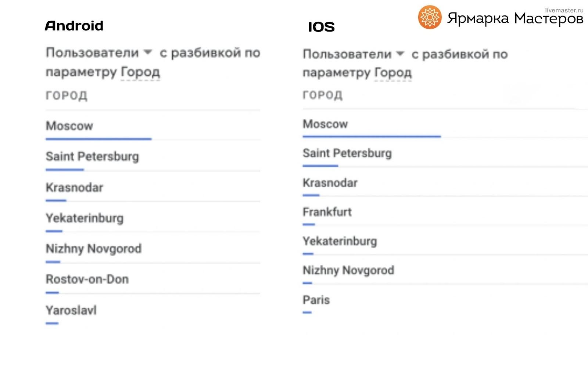
Task: Select Nizhny Novgorod in the iOS list
Action: click(x=348, y=271)
